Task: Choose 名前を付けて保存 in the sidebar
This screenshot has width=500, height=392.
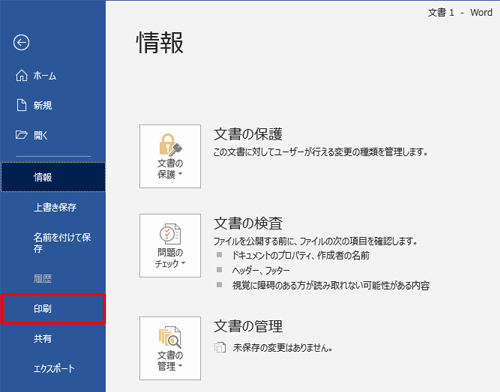Action: [53, 243]
